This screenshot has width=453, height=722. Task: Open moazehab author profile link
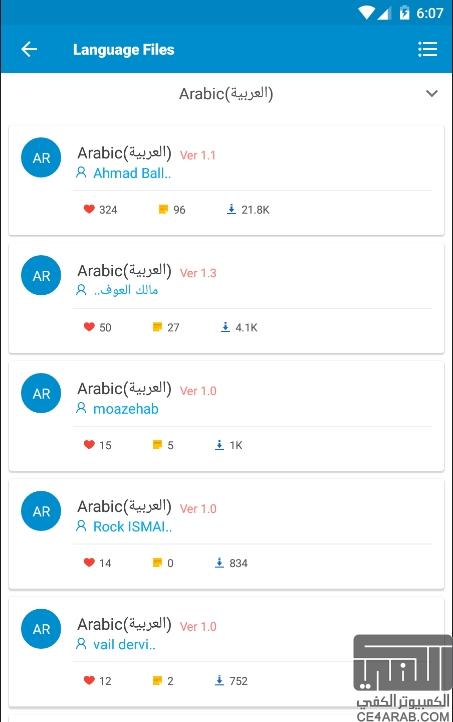117,409
